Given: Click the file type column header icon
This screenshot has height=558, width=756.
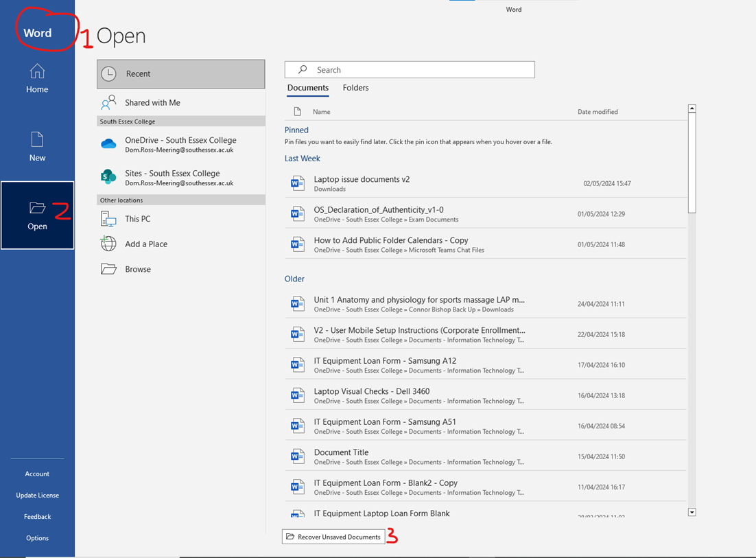Looking at the screenshot, I should (x=298, y=111).
